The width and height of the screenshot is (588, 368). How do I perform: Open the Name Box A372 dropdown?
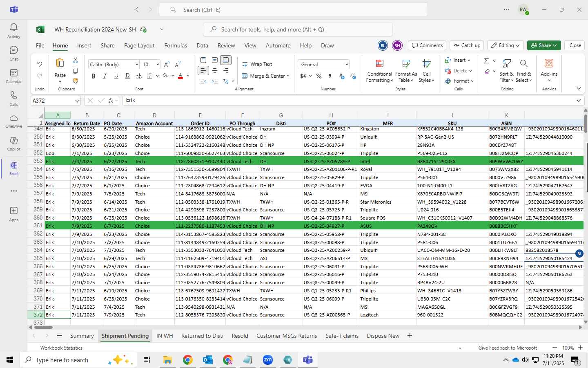(77, 101)
